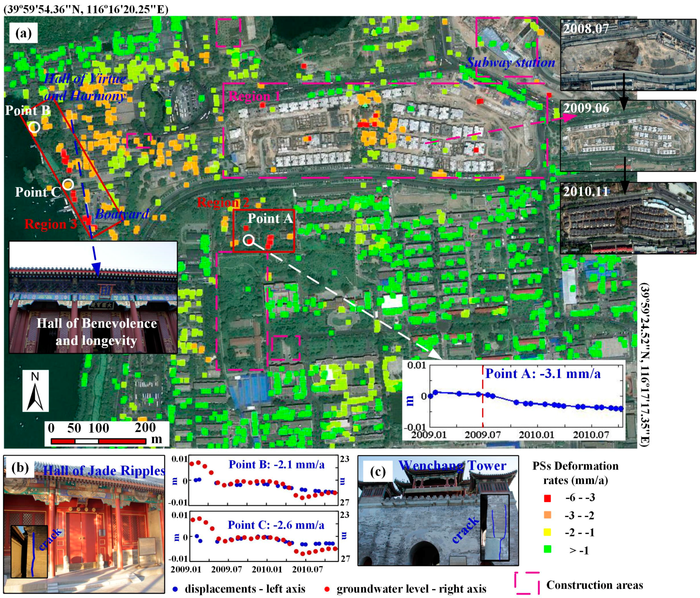The image size is (700, 598).
Task: Click the white circle marking Point A
Action: tap(248, 240)
